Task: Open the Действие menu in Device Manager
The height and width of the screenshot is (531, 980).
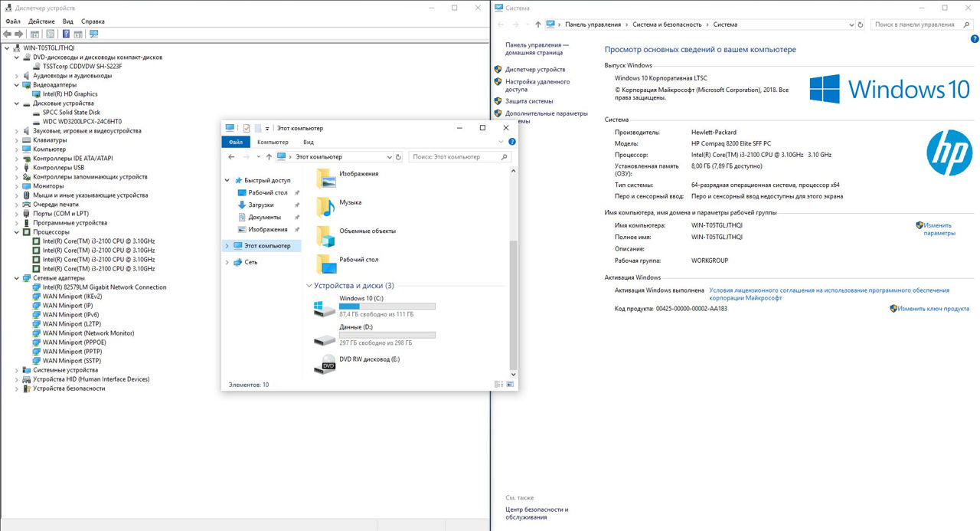Action: click(41, 21)
